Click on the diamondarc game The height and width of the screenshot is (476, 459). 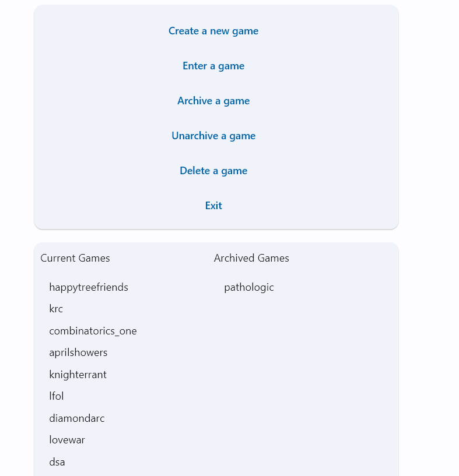coord(77,418)
